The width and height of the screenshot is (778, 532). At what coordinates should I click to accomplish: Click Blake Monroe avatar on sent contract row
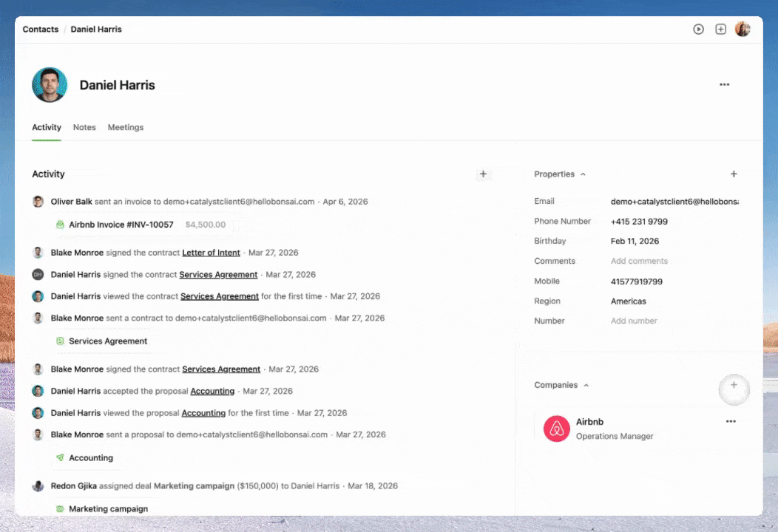38,318
